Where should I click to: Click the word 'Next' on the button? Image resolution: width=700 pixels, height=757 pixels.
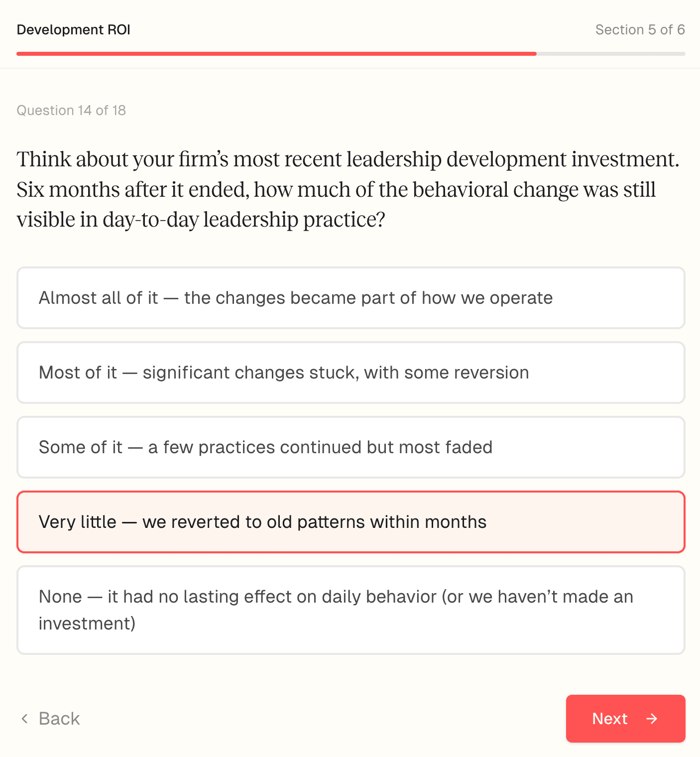point(609,719)
